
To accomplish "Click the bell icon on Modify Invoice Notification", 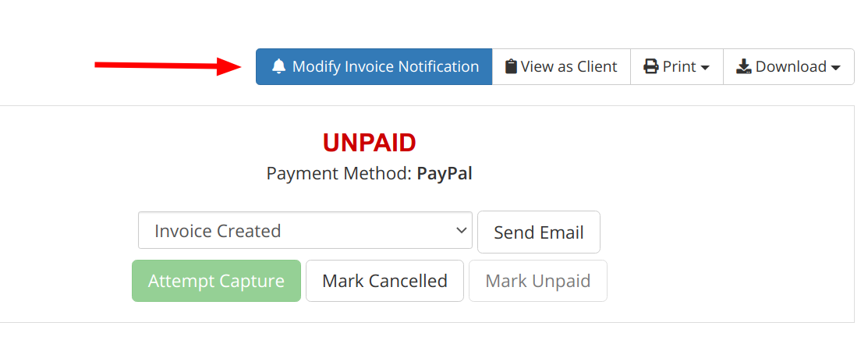I will (279, 67).
